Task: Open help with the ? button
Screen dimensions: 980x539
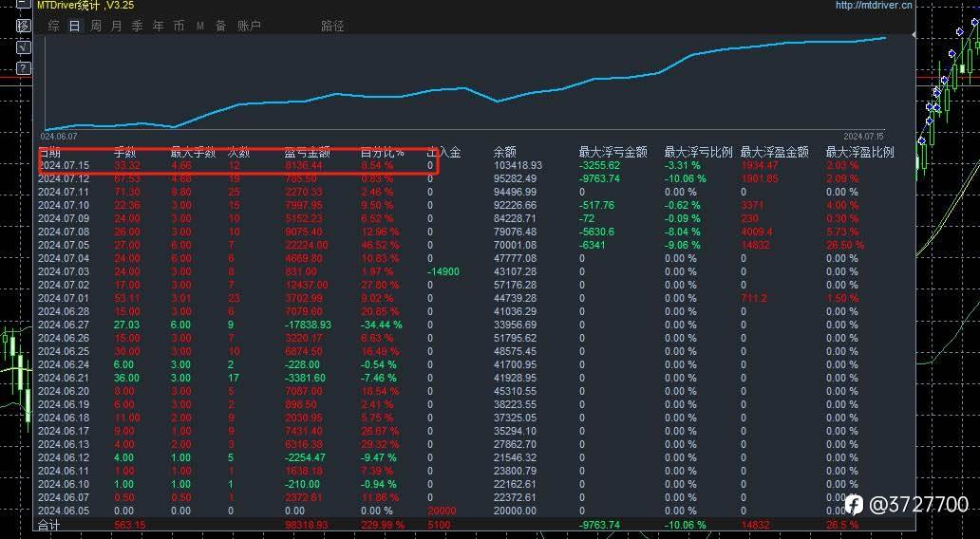Action: click(x=23, y=68)
